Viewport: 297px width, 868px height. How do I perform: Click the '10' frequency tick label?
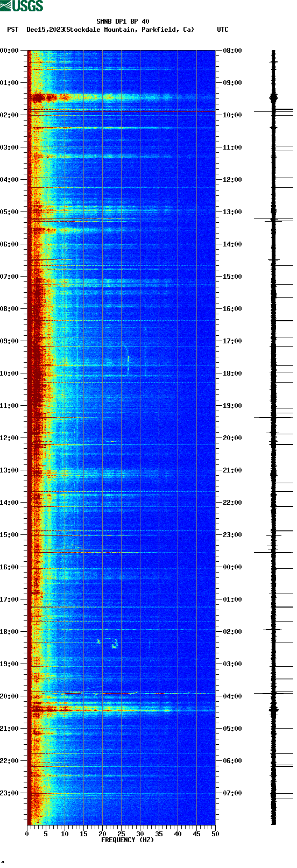pos(65,834)
